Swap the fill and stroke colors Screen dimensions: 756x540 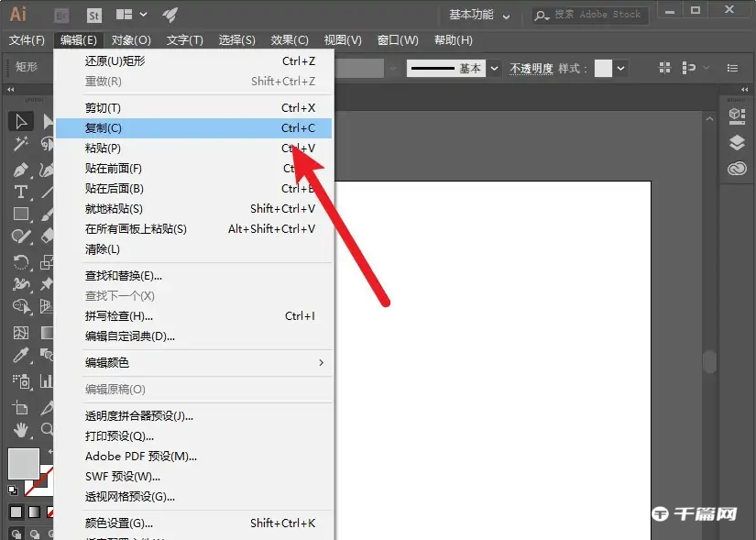coord(49,451)
